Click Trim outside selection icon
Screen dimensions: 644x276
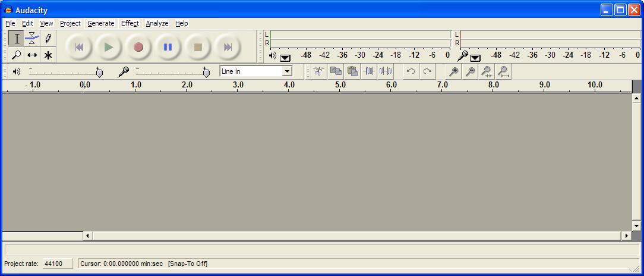pos(369,71)
